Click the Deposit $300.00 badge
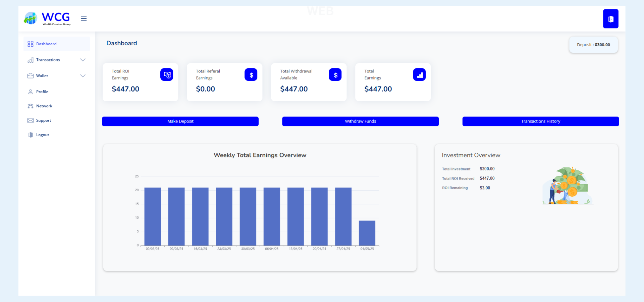Image resolution: width=644 pixels, height=302 pixels. [x=593, y=45]
